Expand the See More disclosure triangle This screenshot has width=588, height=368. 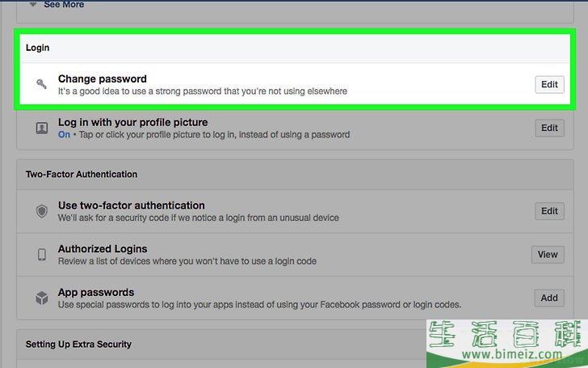33,4
